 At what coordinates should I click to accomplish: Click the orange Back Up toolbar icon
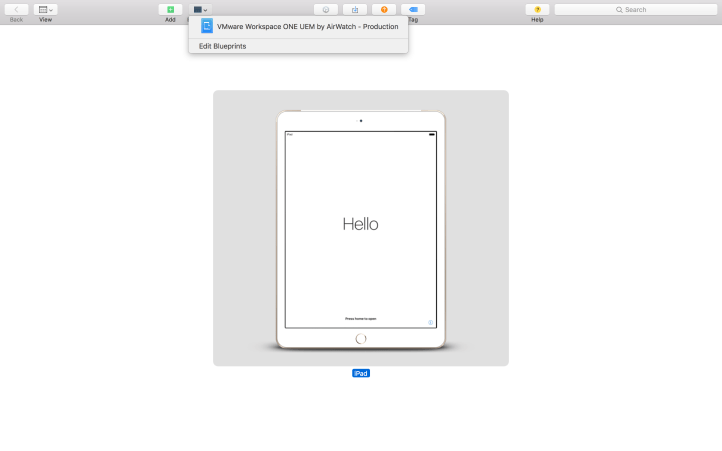tap(384, 10)
